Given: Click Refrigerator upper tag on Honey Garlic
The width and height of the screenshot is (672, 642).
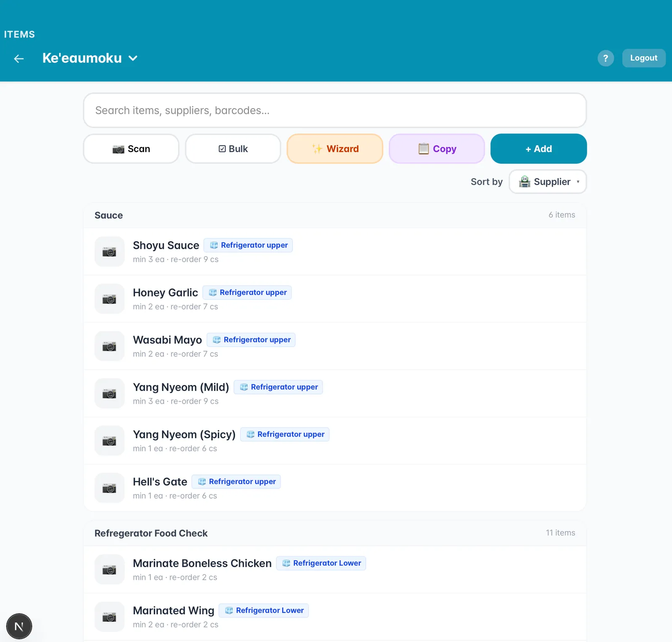Looking at the screenshot, I should (x=247, y=292).
